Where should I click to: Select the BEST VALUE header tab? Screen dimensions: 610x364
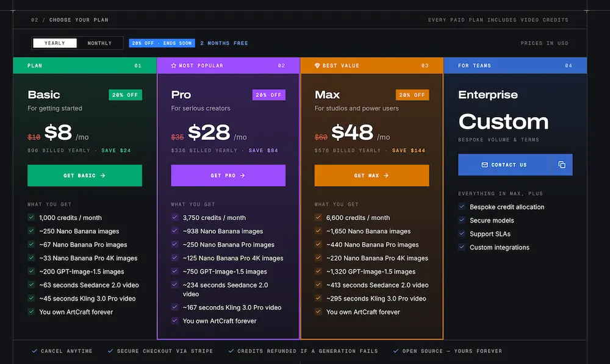(x=372, y=66)
